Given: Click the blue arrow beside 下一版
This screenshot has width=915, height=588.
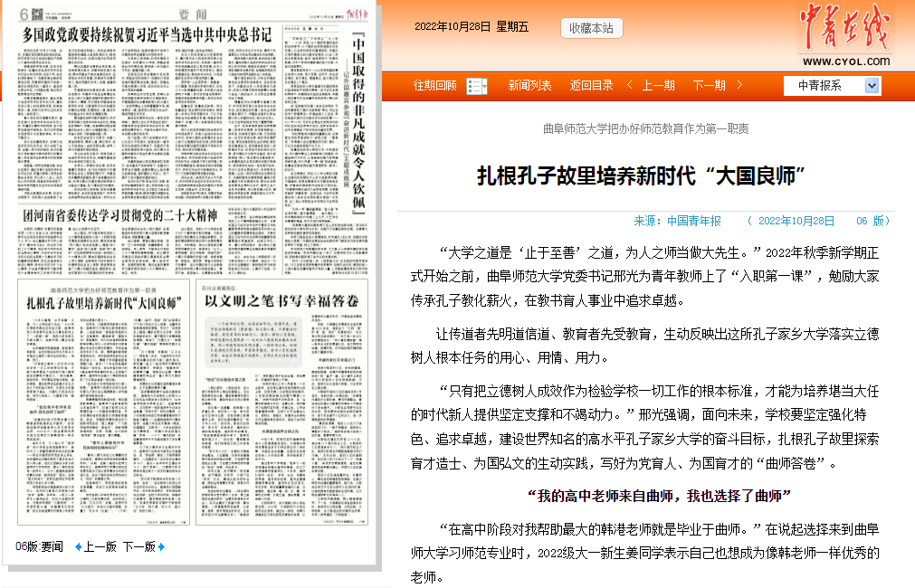Looking at the screenshot, I should point(163,546).
